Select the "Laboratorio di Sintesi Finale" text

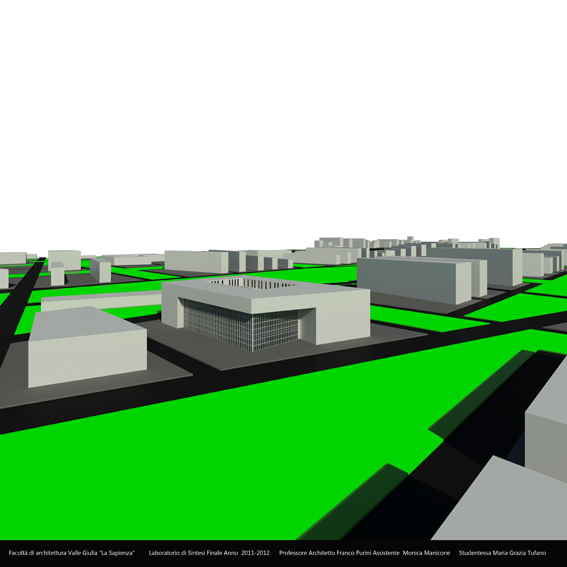pyautogui.click(x=185, y=553)
